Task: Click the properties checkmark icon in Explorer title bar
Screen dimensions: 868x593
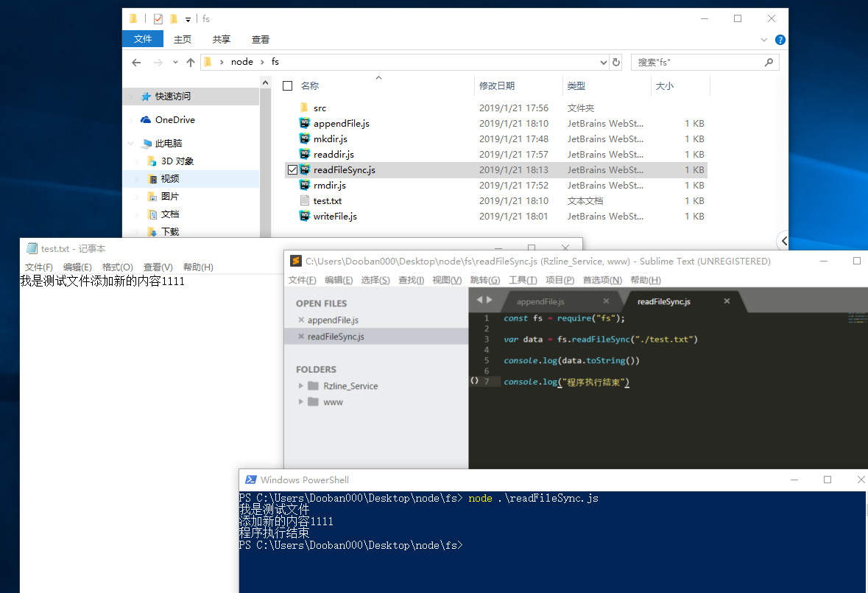Action: tap(158, 19)
